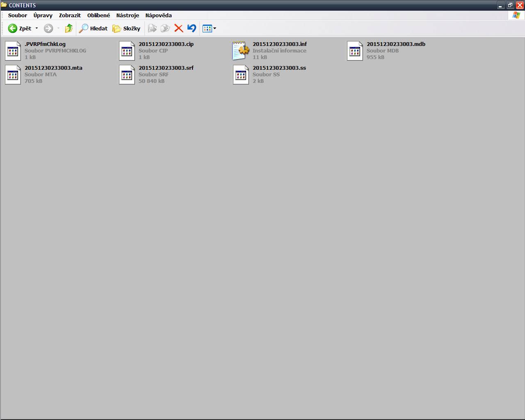Open the Nápověda menu
This screenshot has height=420, width=525.
click(x=158, y=15)
